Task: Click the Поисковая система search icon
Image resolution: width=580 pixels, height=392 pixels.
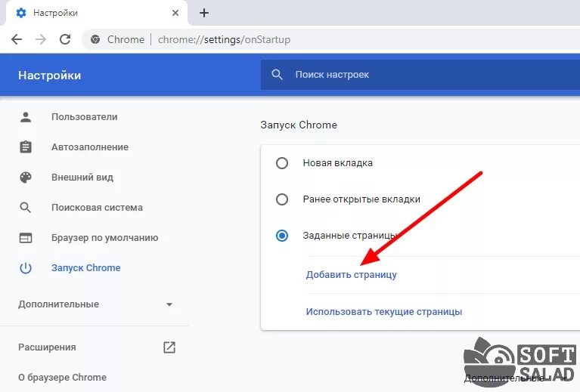Action: point(26,208)
